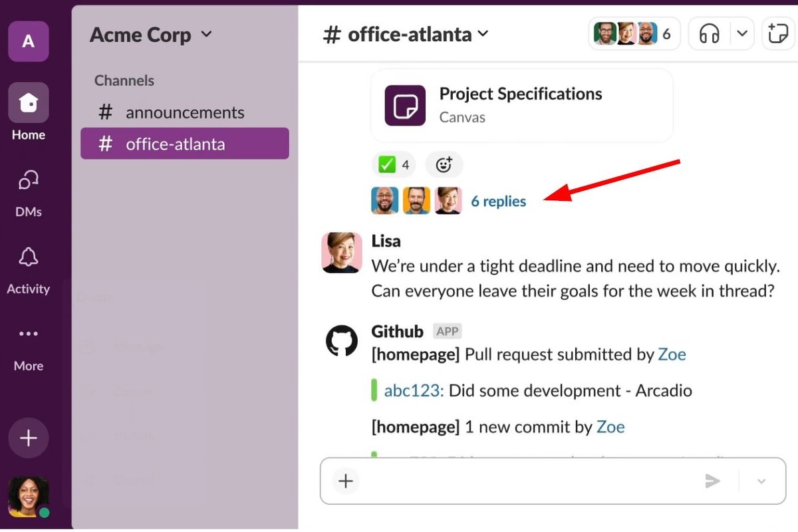Open the Home view in the sidebar
This screenshot has height=532, width=798.
click(28, 103)
